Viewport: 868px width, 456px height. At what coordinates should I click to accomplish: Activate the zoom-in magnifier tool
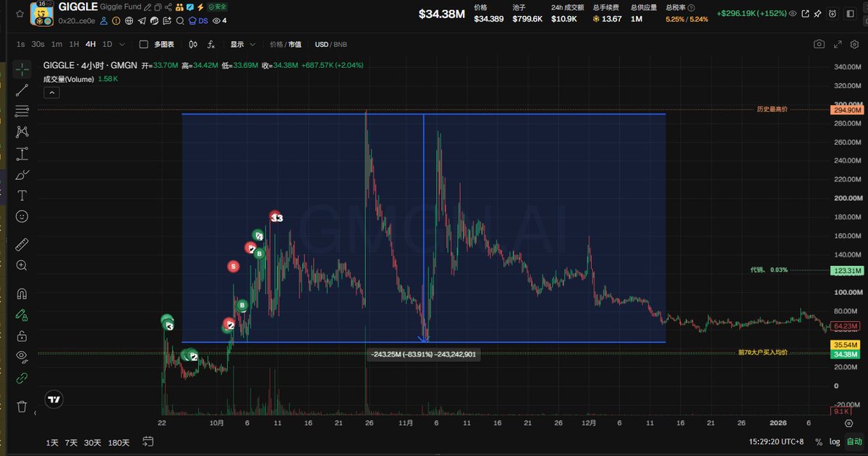[x=22, y=265]
